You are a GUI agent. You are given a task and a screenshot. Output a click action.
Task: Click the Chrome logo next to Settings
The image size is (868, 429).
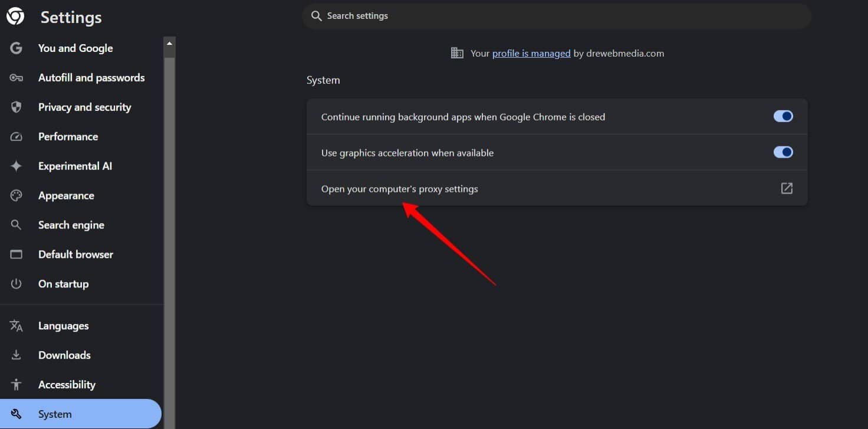[15, 16]
